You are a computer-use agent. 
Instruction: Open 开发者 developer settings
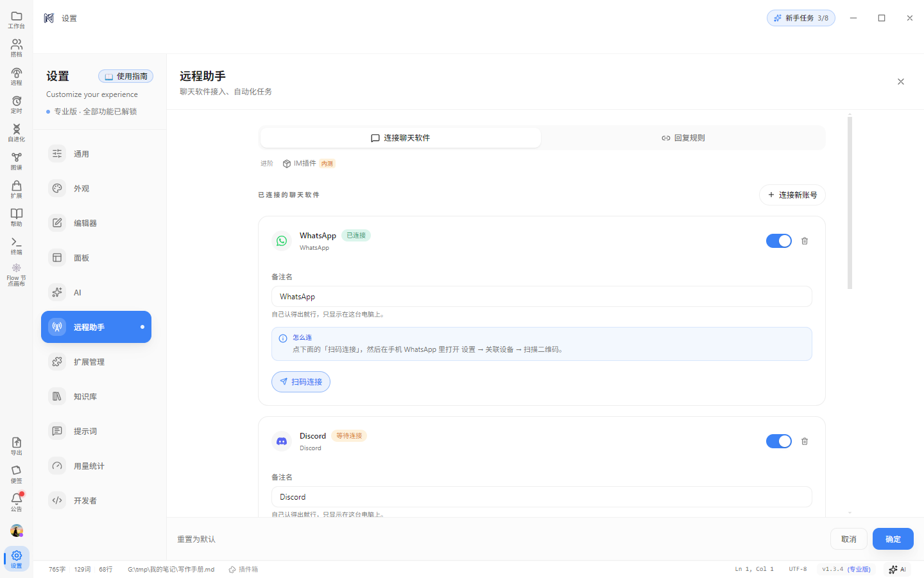(96, 501)
